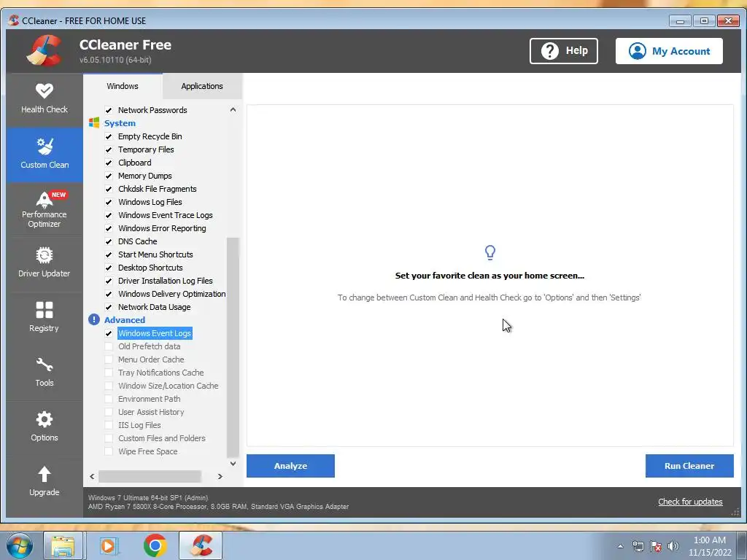Open the Driver Updater section

[x=44, y=264]
